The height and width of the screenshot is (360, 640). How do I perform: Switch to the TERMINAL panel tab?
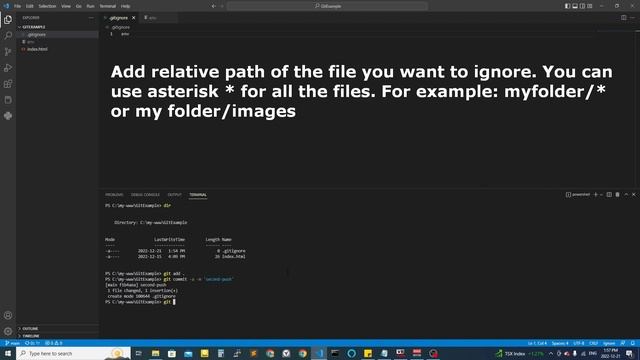click(198, 195)
